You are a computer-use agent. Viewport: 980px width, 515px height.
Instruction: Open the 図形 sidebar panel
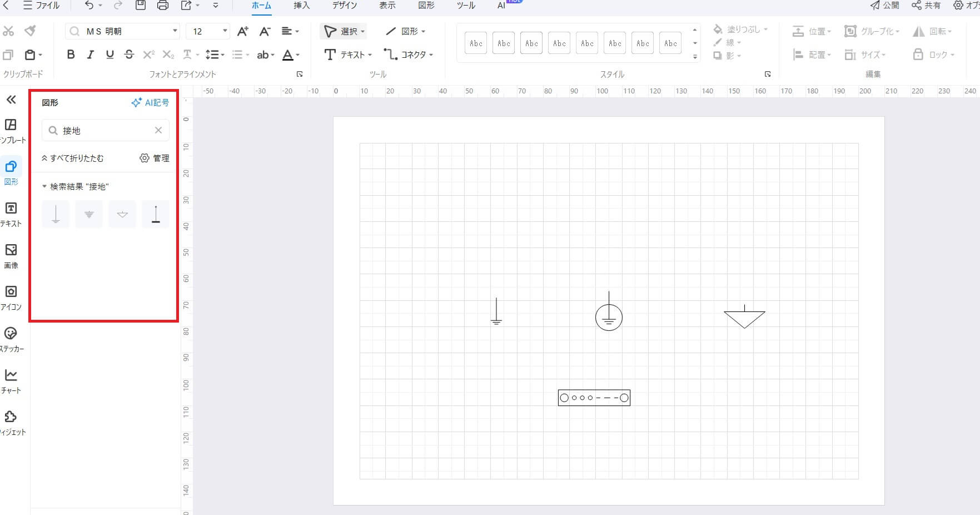coord(11,173)
